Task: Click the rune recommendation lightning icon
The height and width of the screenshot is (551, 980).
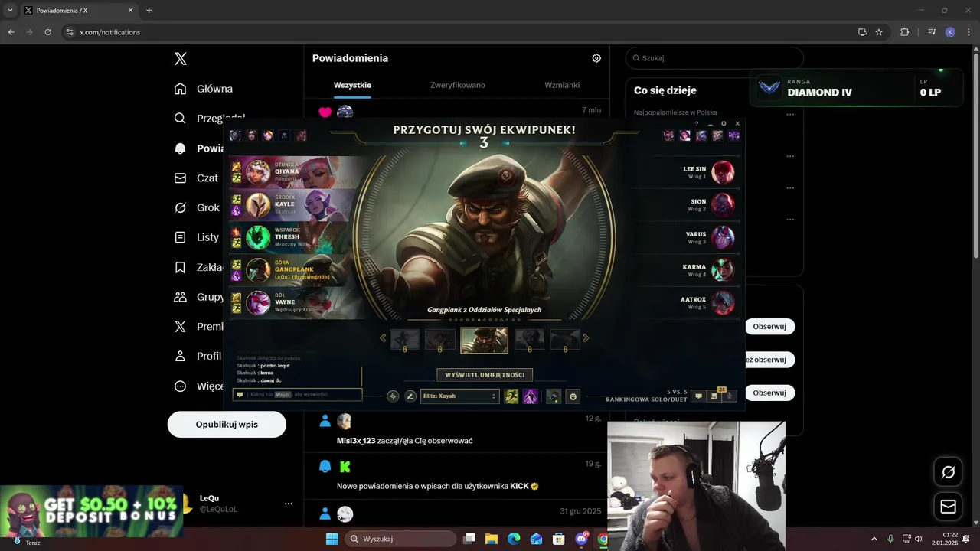Action: 393,396
